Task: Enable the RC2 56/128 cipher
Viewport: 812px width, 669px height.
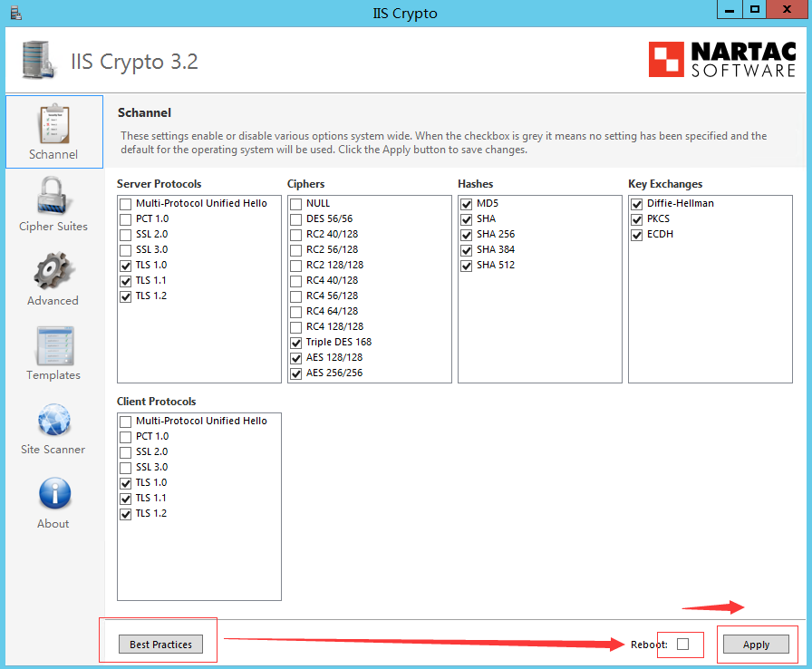Action: point(295,250)
